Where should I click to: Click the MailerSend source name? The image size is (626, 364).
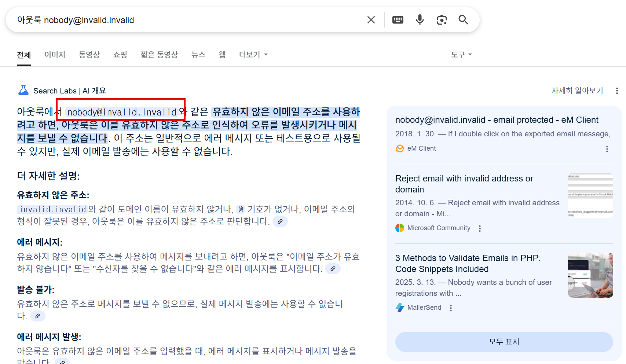point(424,308)
